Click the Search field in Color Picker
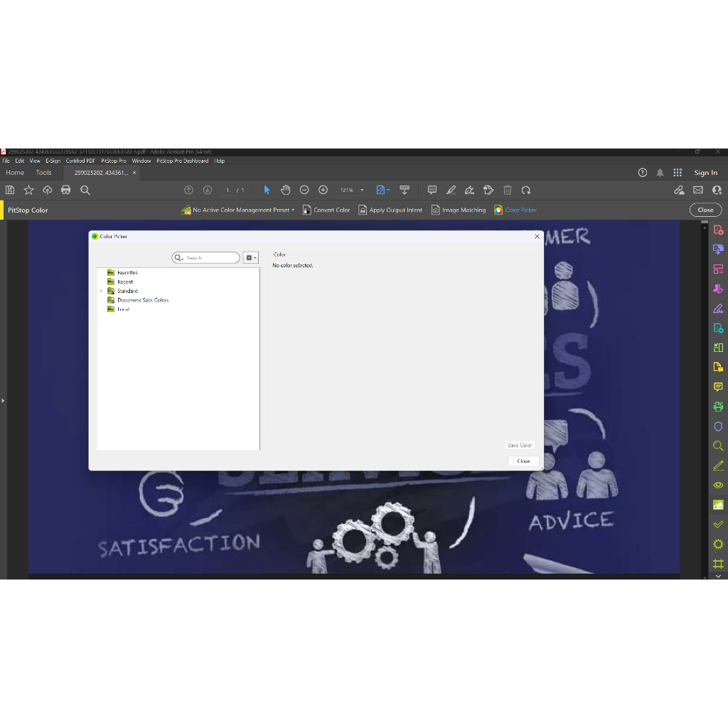 point(210,257)
